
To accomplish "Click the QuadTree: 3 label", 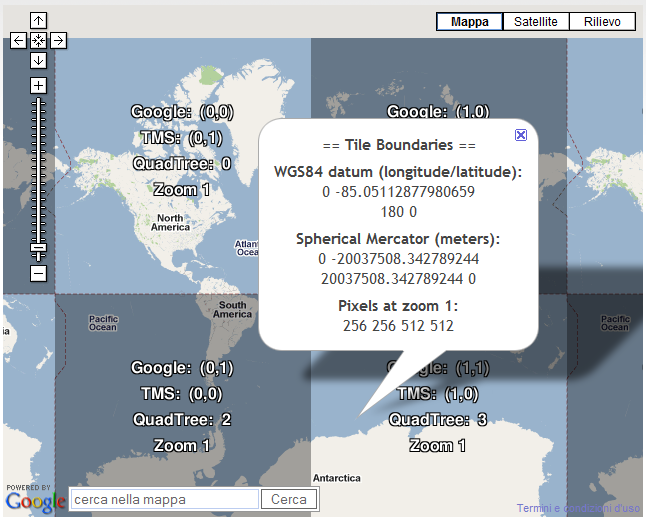I will pyautogui.click(x=438, y=419).
